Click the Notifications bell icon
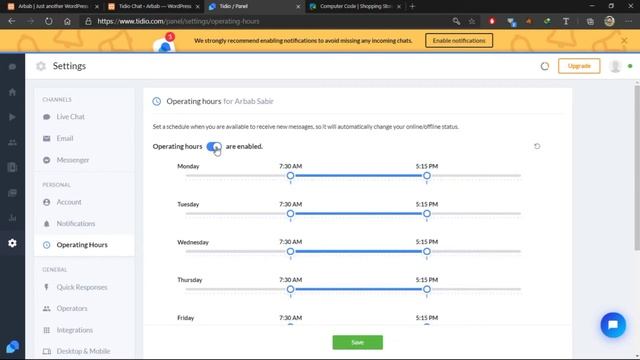640x360 pixels. pos(47,224)
